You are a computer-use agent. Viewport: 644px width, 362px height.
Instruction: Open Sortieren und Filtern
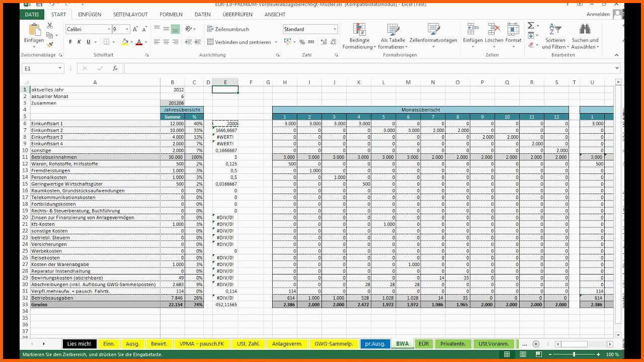click(554, 37)
